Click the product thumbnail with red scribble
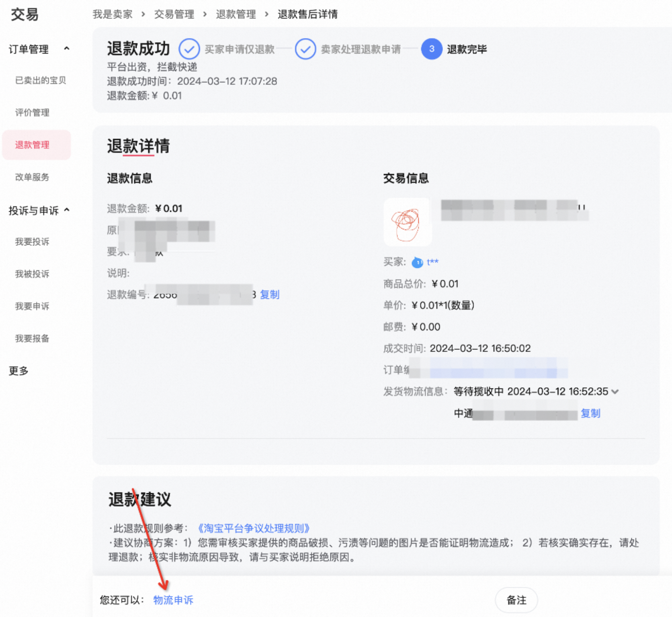This screenshot has height=617, width=672. point(408,222)
